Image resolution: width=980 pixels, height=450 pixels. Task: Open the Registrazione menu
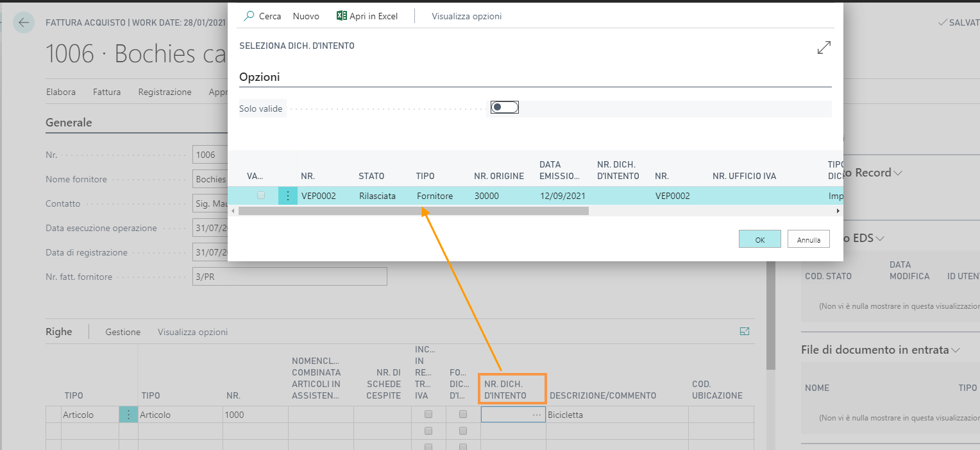165,92
